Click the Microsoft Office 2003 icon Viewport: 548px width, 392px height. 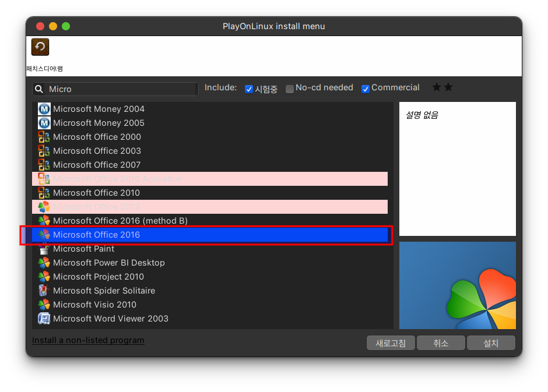coord(44,151)
